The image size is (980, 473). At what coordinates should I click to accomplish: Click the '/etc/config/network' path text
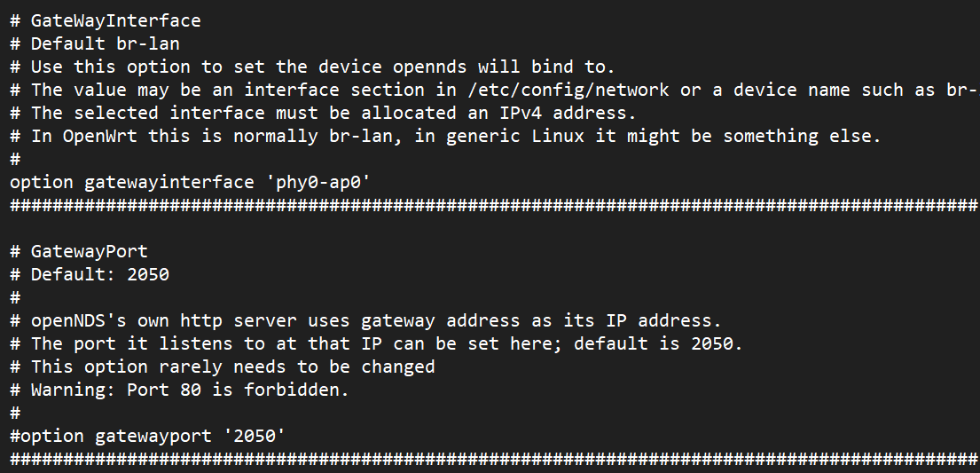click(x=568, y=91)
